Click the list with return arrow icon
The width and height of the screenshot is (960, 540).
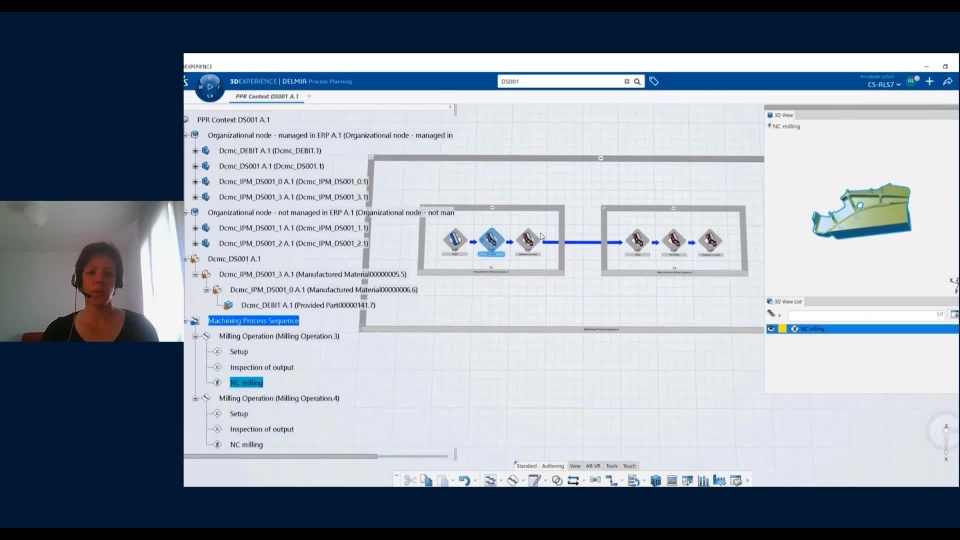(x=633, y=481)
